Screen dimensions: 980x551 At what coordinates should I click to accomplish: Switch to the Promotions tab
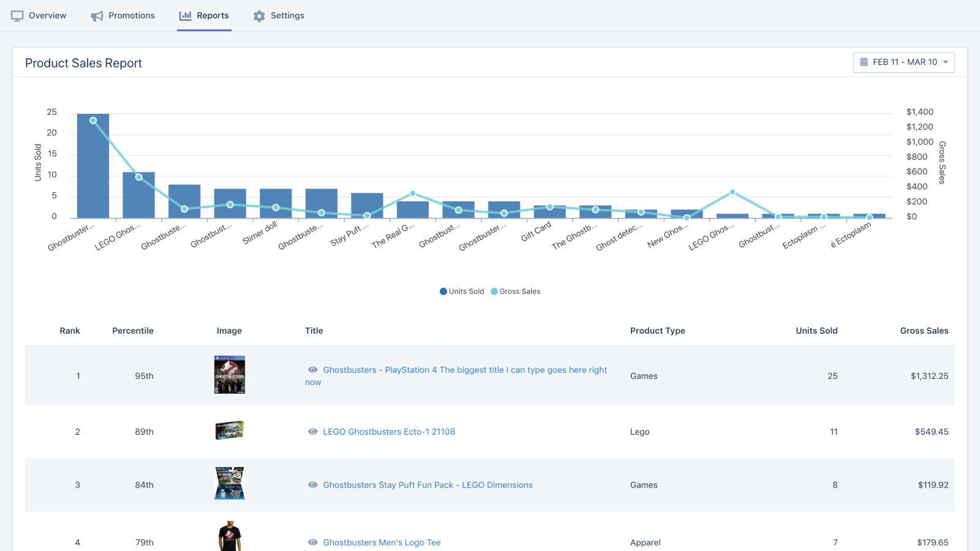click(131, 16)
